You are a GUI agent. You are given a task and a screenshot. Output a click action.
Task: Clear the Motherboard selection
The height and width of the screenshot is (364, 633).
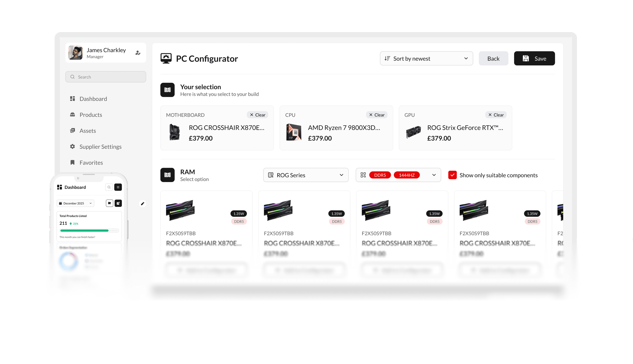[257, 115]
